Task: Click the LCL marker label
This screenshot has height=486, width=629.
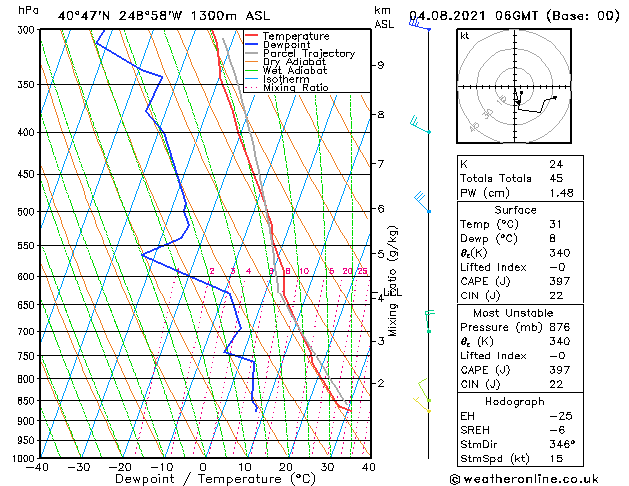Action: point(393,292)
